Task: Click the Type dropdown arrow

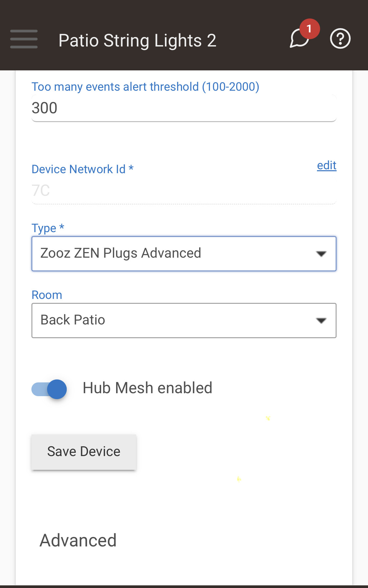Action: click(321, 254)
